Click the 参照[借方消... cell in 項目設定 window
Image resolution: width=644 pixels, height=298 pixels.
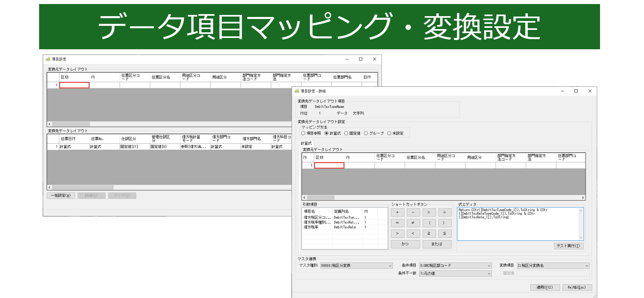click(x=195, y=147)
